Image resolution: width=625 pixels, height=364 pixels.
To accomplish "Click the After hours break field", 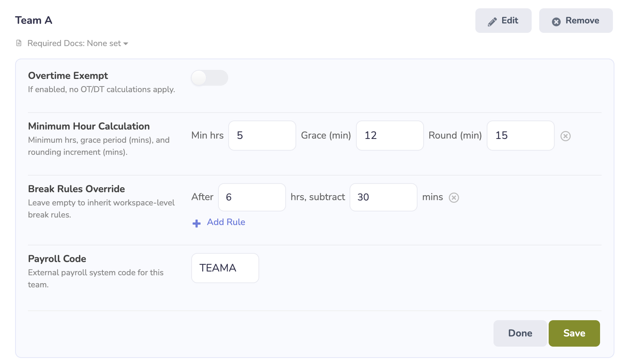I will pos(252,197).
